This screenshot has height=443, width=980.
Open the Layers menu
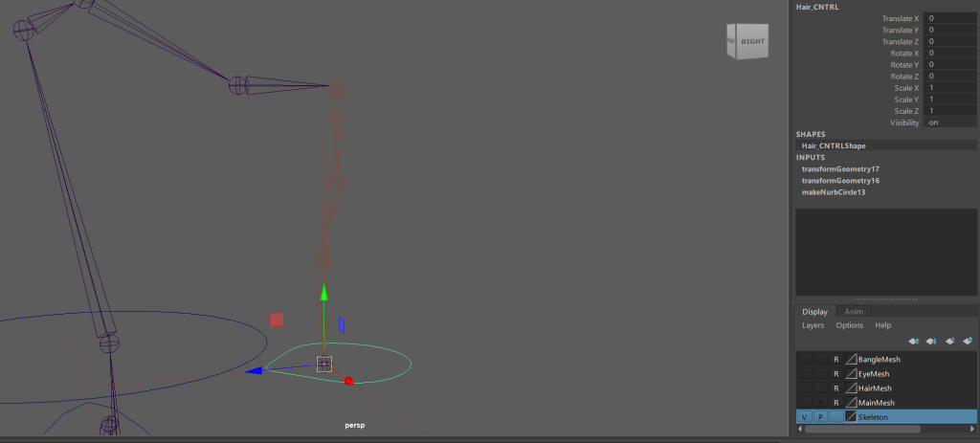[x=813, y=325]
